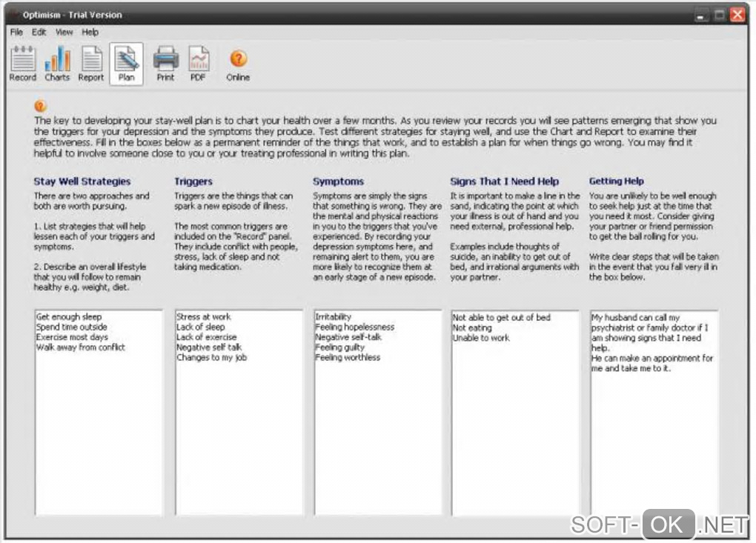Click inside the Signs That I Need Help box

tap(515, 413)
